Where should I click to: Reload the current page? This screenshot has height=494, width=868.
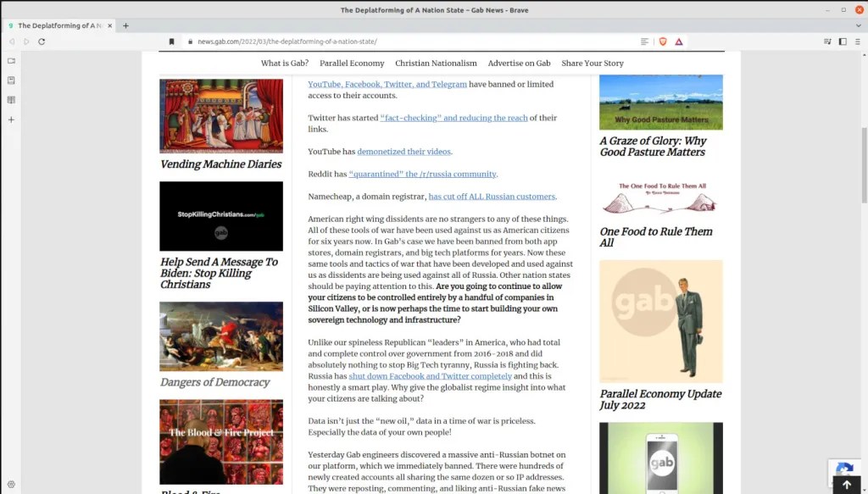42,42
